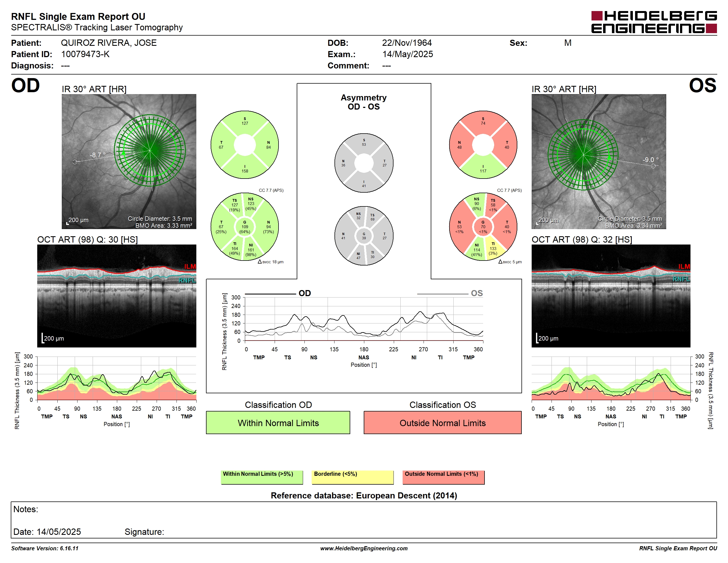Click the www.HeidelbergEngineering.com link
Screen dimensions: 728x563
coord(364,548)
